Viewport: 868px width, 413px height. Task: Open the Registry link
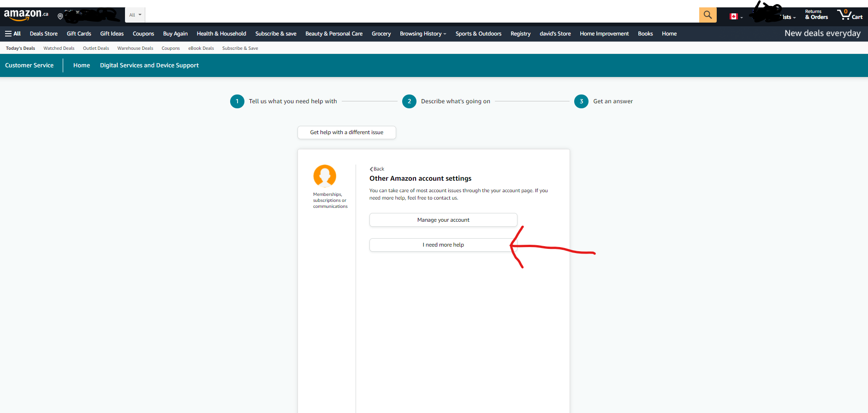click(x=521, y=34)
